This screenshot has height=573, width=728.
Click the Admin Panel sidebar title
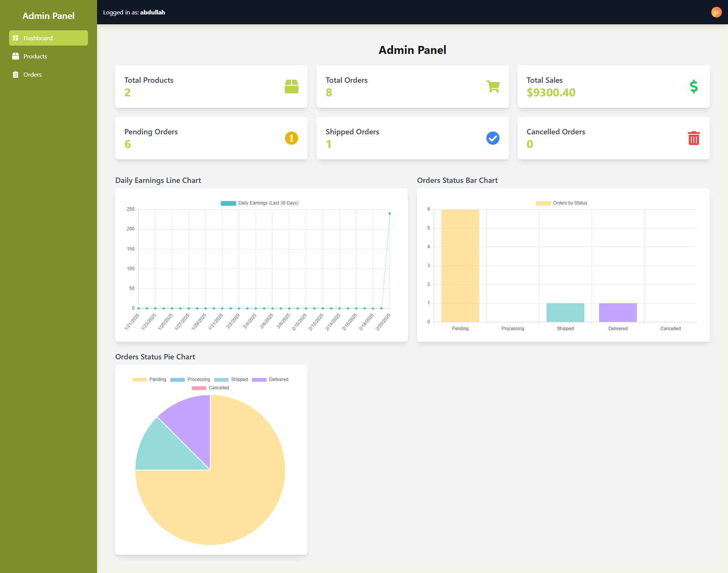point(49,16)
